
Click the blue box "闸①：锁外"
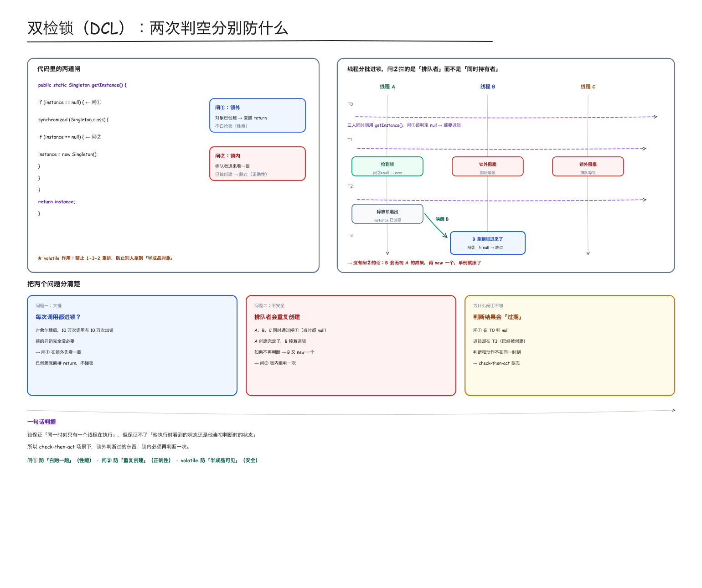258,115
